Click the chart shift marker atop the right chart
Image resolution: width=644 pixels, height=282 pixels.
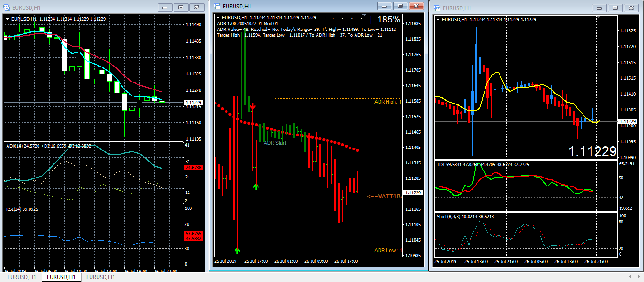(598, 17)
